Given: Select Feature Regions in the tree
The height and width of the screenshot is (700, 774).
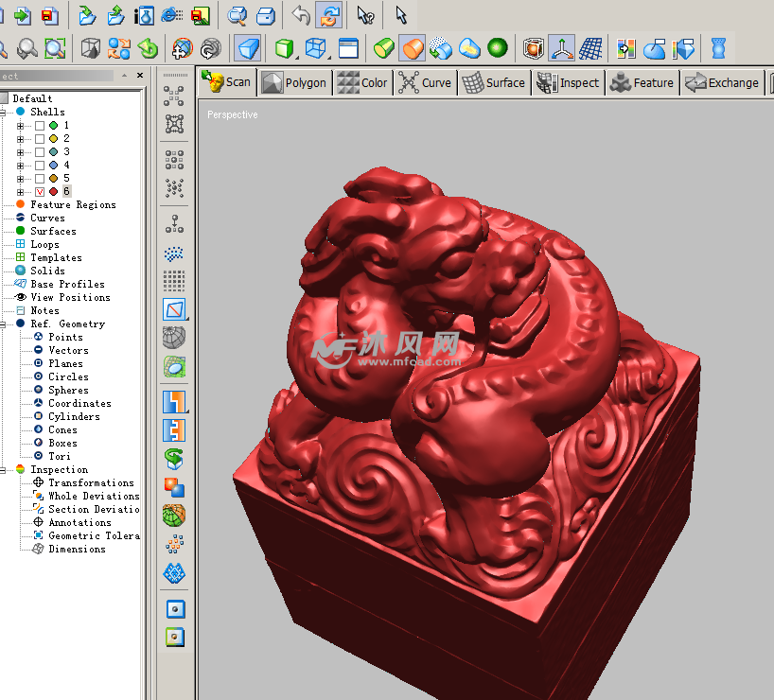Looking at the screenshot, I should pos(73,204).
